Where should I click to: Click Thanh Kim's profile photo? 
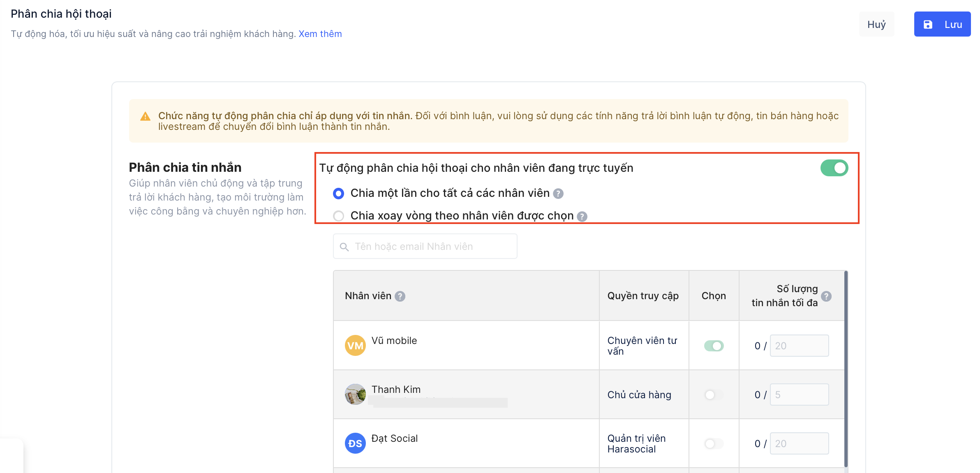tap(355, 394)
